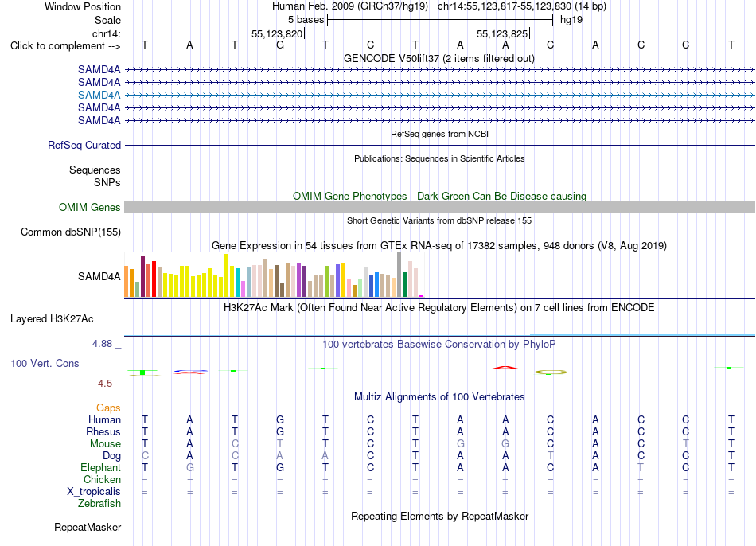756x546 pixels.
Task: Click the tiny magenta bar ending the GTEx chart
Action: (422, 295)
